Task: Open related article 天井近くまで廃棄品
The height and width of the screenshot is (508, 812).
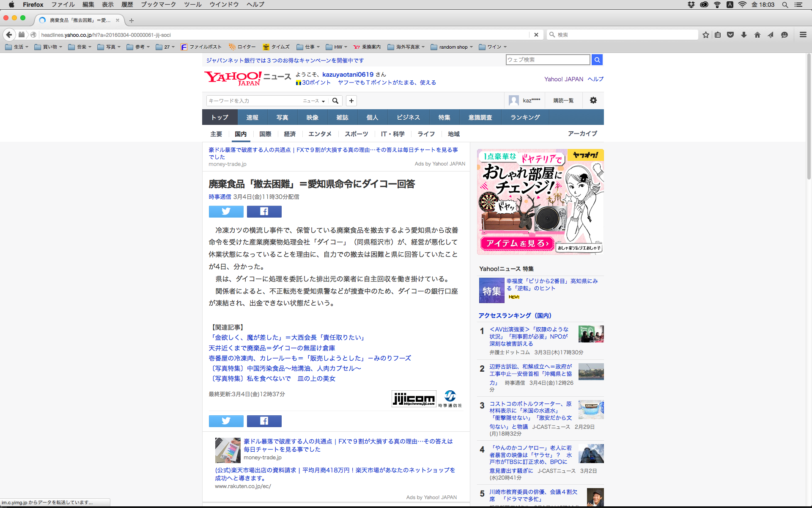Action: [272, 348]
